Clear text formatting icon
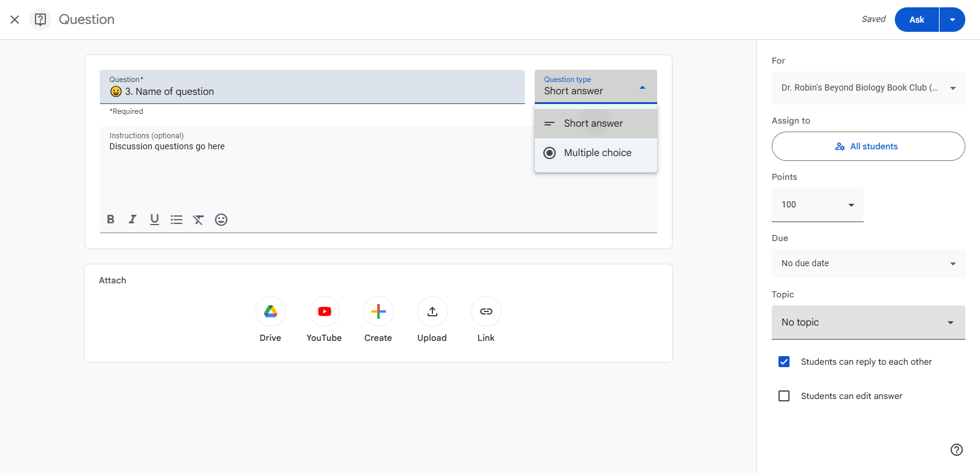The height and width of the screenshot is (473, 980). click(x=198, y=219)
